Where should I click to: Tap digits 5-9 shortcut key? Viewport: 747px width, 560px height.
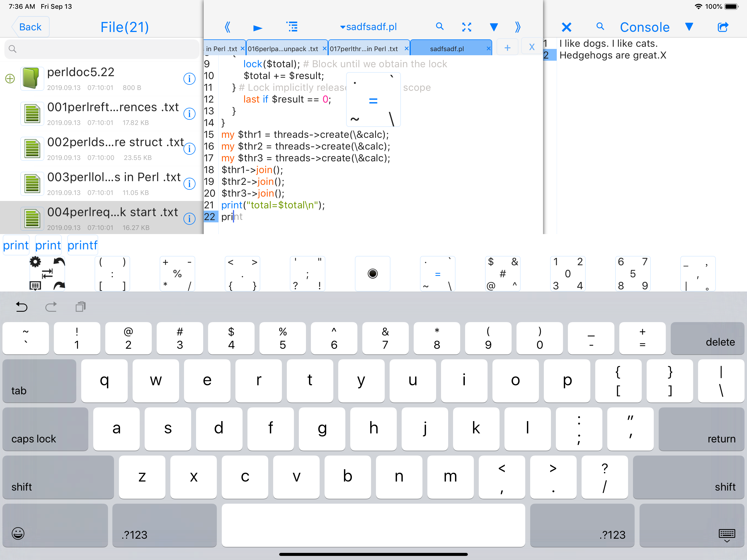[633, 274]
